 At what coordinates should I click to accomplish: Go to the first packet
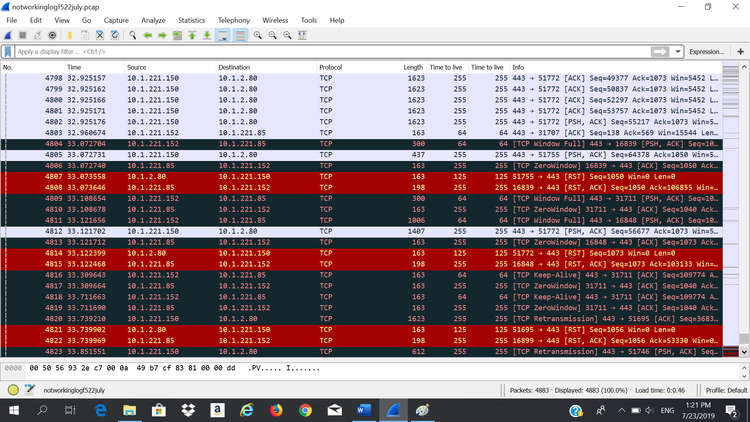coord(192,35)
